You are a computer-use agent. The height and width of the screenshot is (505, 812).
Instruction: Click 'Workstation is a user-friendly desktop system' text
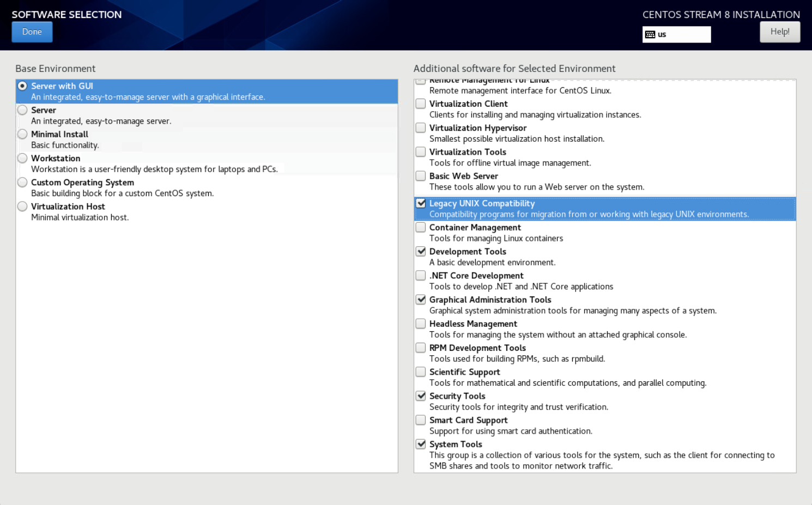coord(154,169)
